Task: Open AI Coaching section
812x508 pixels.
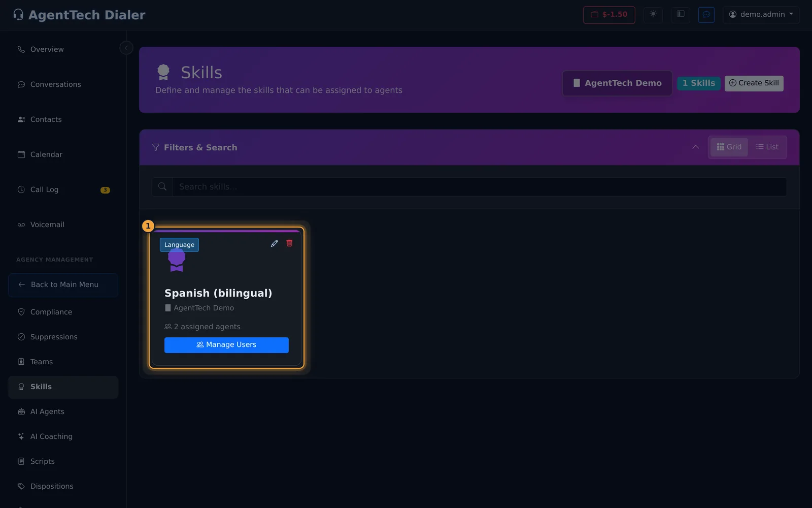Action: pyautogui.click(x=63, y=436)
